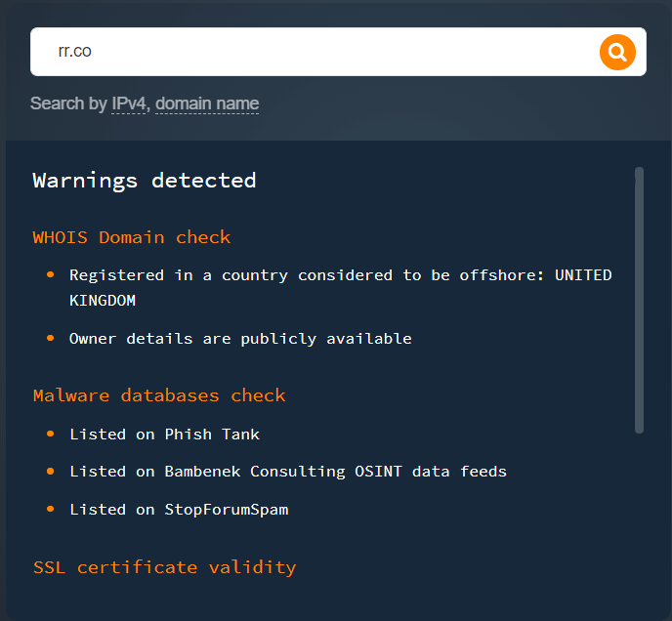Click the Listed on Phish Tank entry
672x621 pixels.
click(164, 435)
